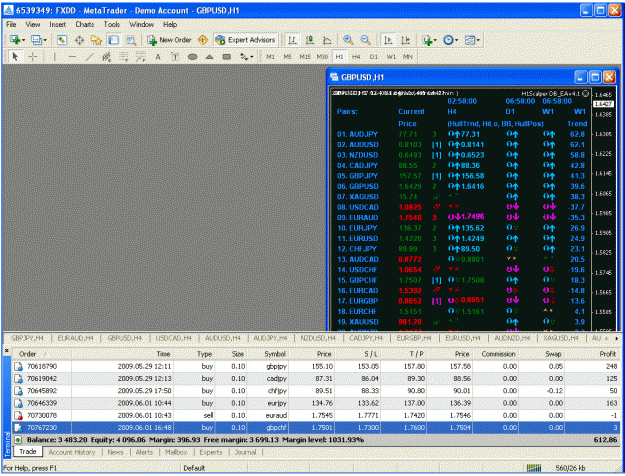Expand the Templates dropdown
This screenshot has height=476, width=625.
[472, 40]
